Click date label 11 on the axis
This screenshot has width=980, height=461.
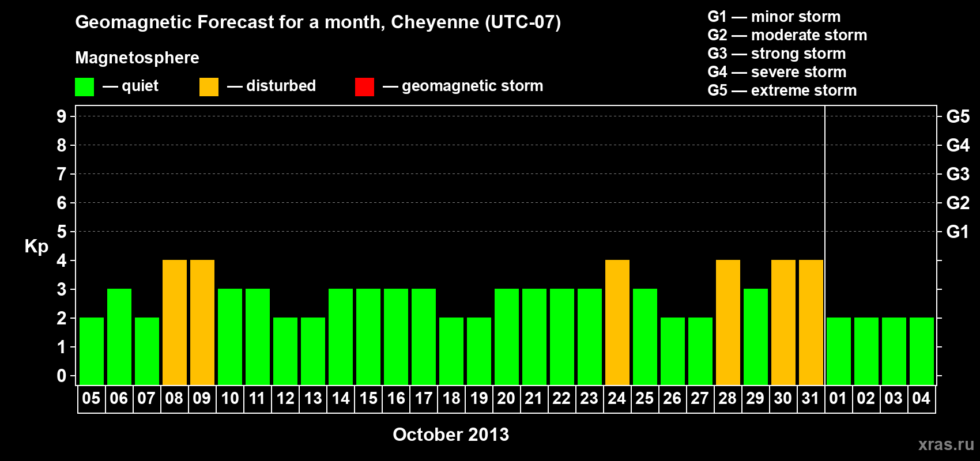257,399
